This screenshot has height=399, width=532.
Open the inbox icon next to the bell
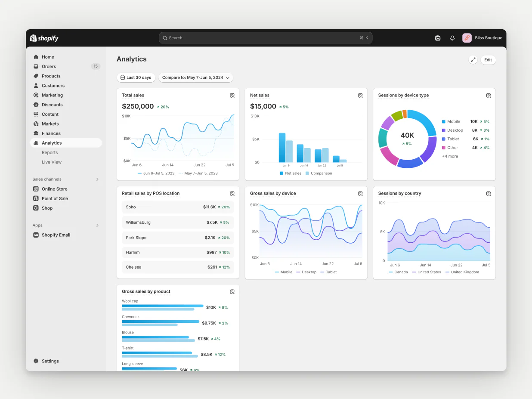438,38
